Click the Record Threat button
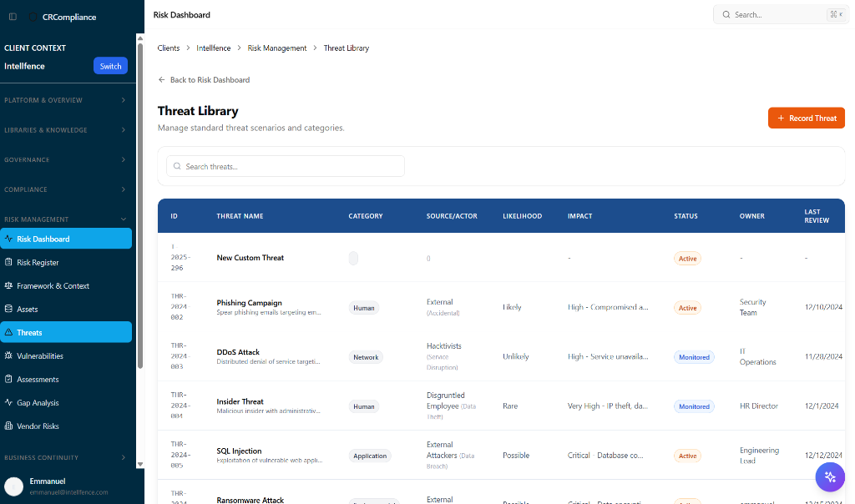Viewport: 855px width, 504px height. click(x=806, y=118)
